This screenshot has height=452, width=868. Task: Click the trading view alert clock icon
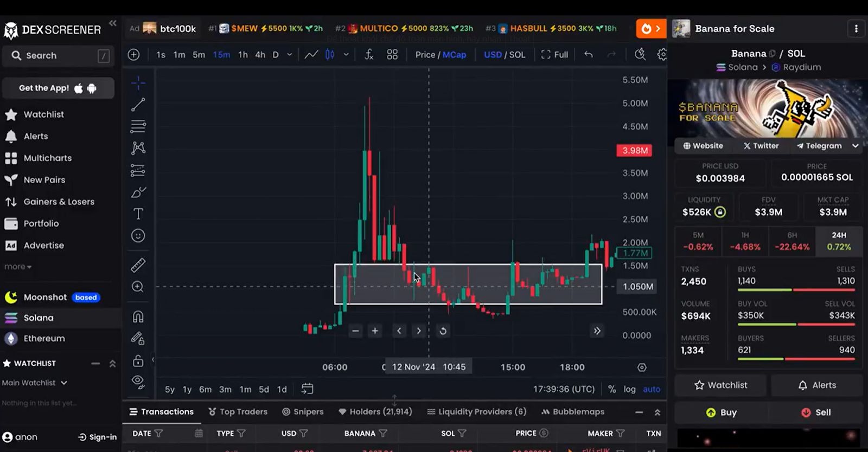[640, 55]
